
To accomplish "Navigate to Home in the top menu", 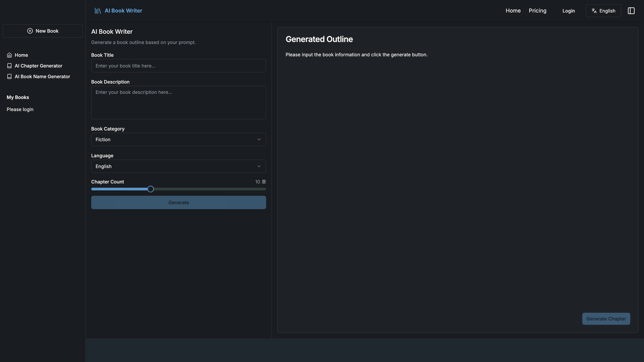I will (513, 11).
